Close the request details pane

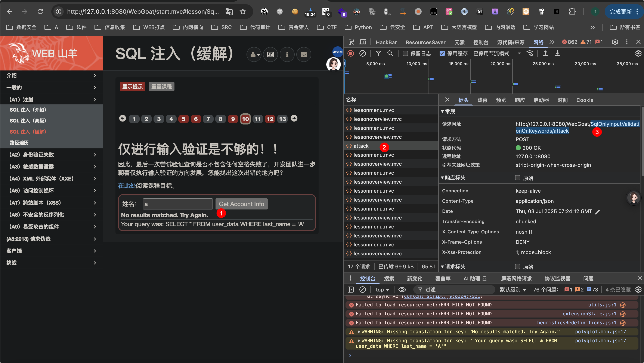pyautogui.click(x=447, y=100)
